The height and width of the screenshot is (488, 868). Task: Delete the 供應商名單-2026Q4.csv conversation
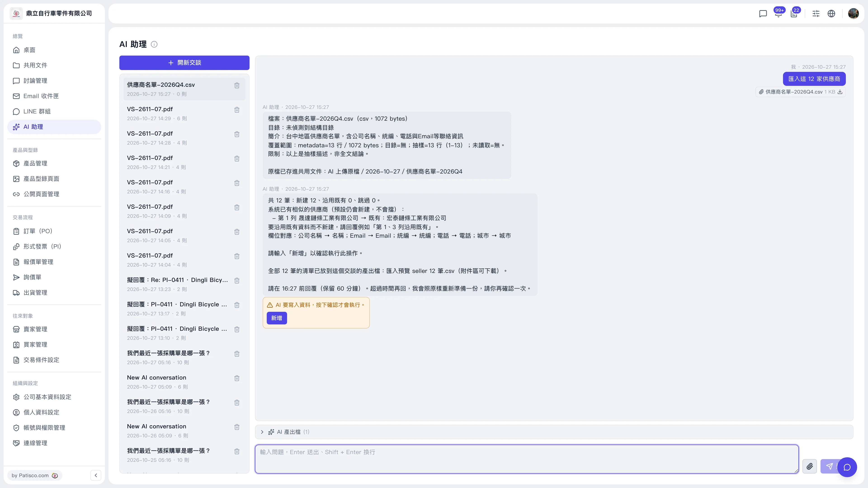237,86
